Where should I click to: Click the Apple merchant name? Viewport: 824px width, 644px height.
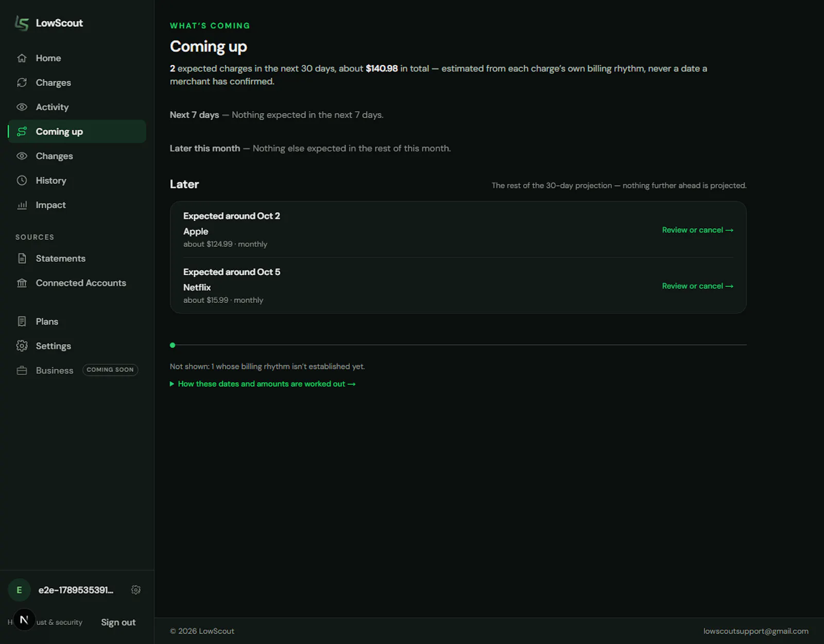[x=196, y=231]
